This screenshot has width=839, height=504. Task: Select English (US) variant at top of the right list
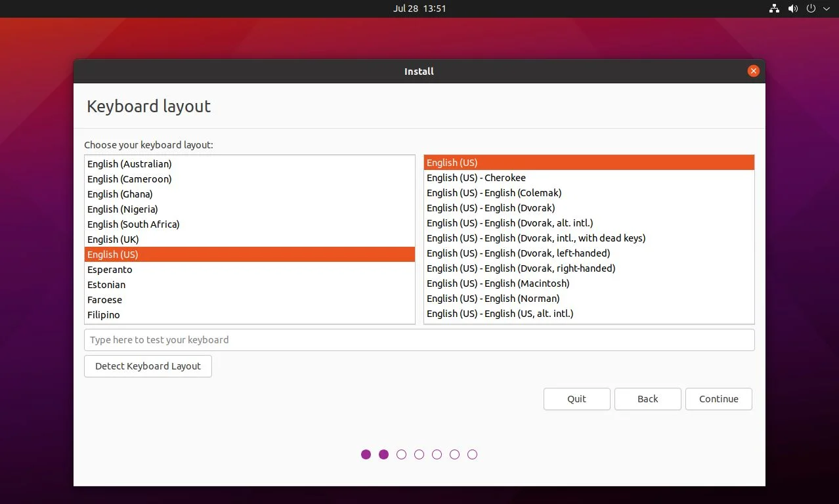pyautogui.click(x=589, y=163)
